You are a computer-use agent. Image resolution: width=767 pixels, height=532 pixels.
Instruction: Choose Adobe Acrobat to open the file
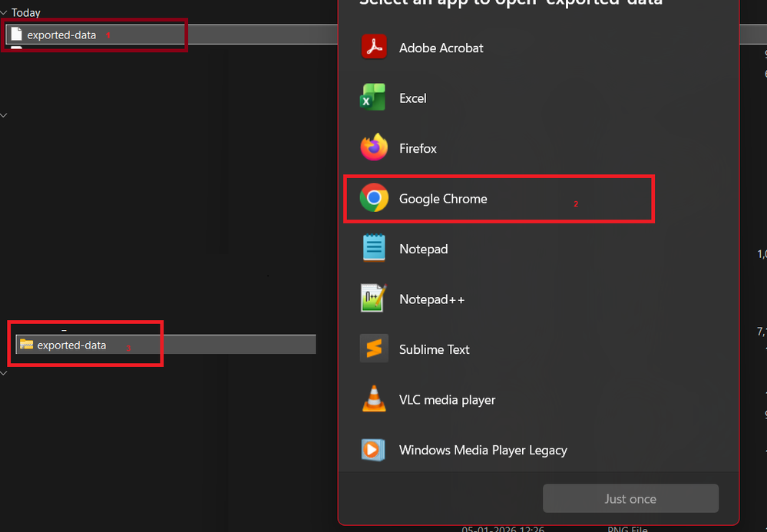(x=538, y=48)
